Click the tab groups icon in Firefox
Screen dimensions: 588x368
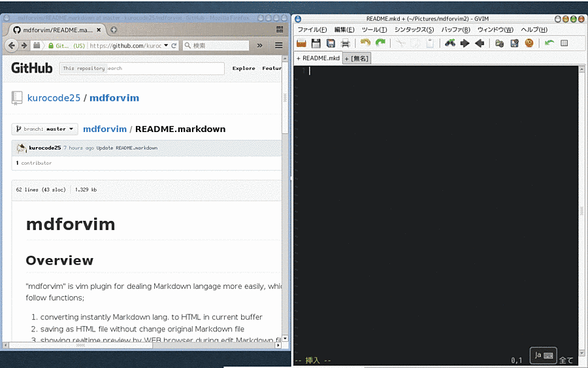click(280, 29)
